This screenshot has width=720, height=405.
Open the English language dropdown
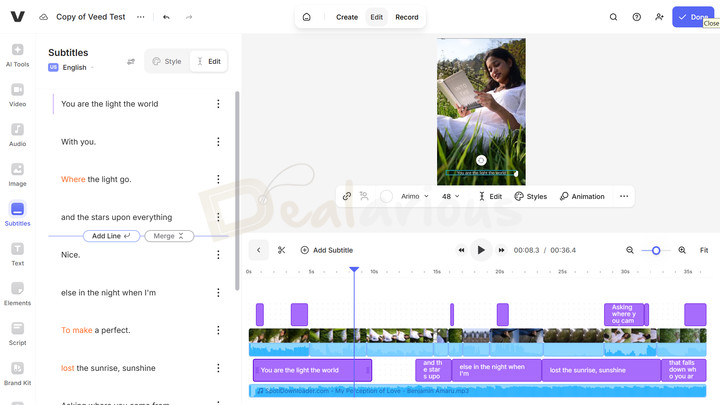tap(72, 68)
